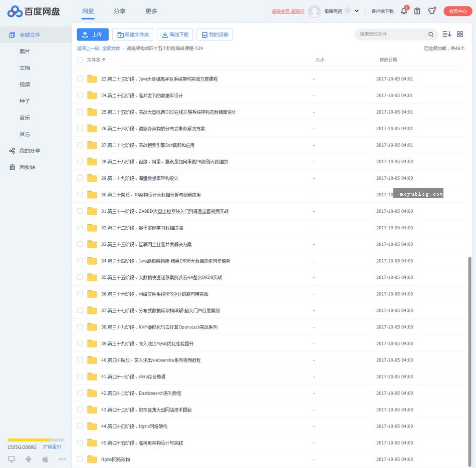Switch to grid view icon

[460, 34]
